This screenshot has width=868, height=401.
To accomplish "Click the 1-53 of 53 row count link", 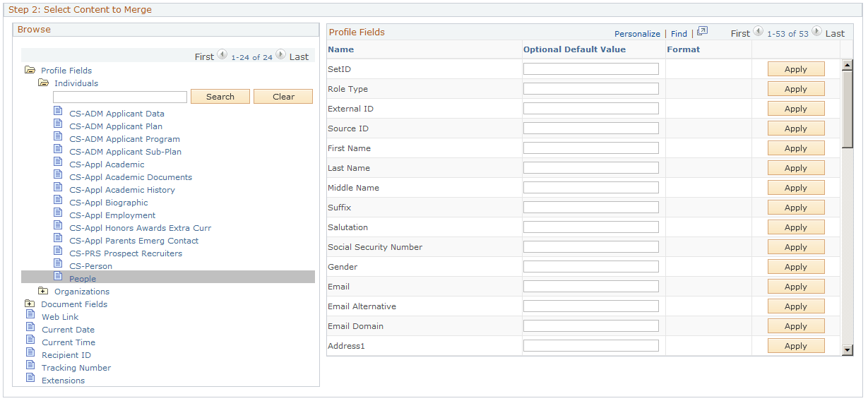I will 787,34.
